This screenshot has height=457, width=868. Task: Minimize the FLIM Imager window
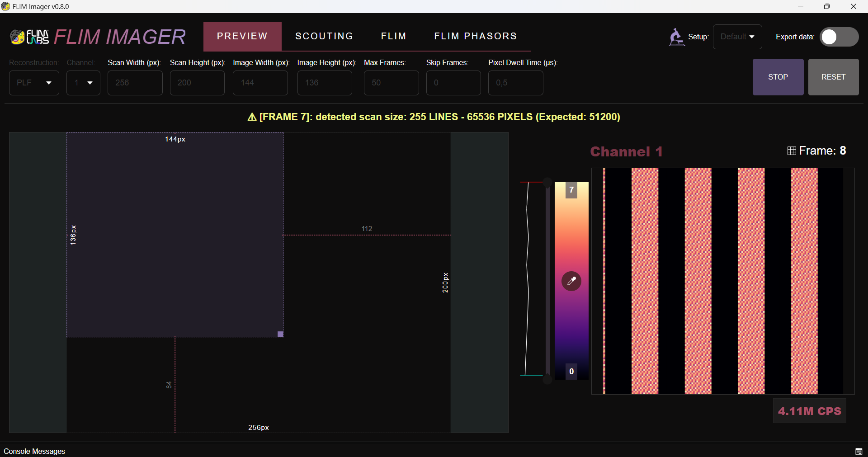point(801,6)
